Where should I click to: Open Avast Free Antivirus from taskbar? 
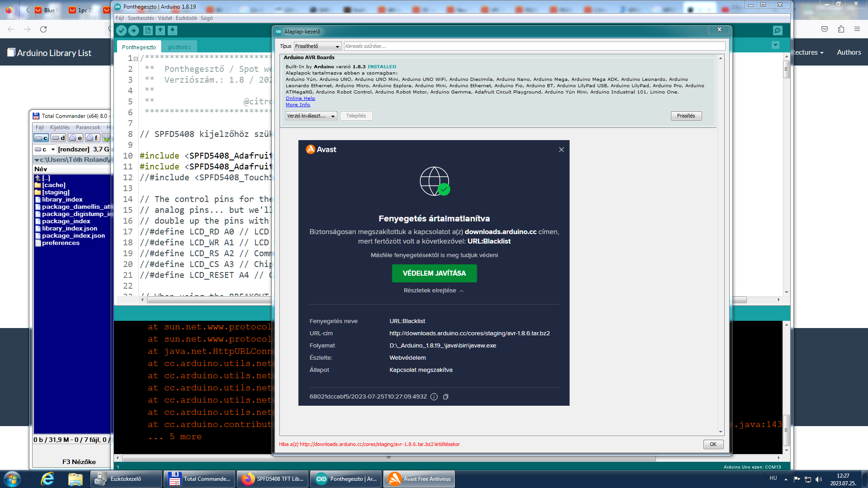coord(419,479)
